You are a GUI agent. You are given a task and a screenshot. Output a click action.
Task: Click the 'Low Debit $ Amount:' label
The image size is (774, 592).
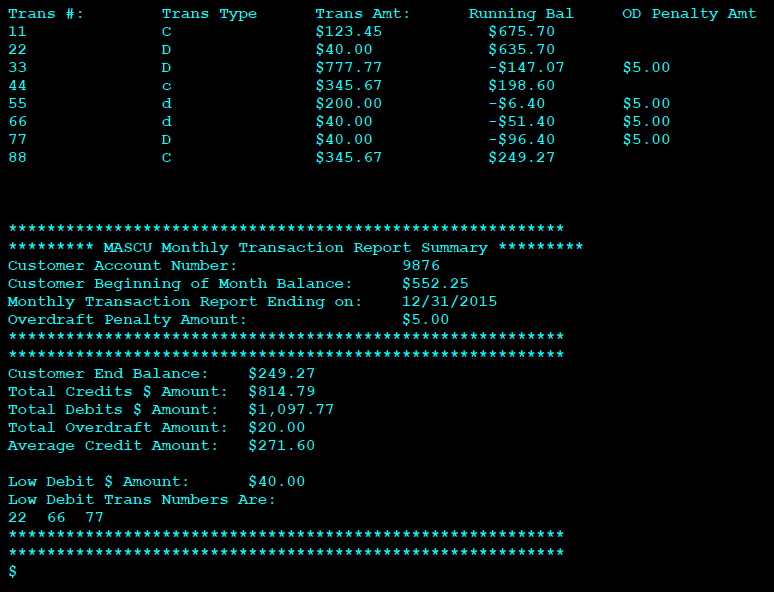pos(98,482)
